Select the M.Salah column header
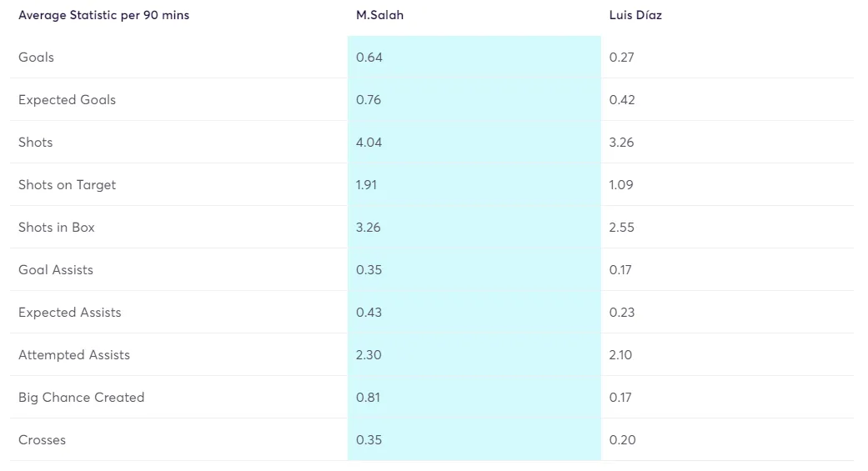Screen dimensions: 868x471 point(379,16)
